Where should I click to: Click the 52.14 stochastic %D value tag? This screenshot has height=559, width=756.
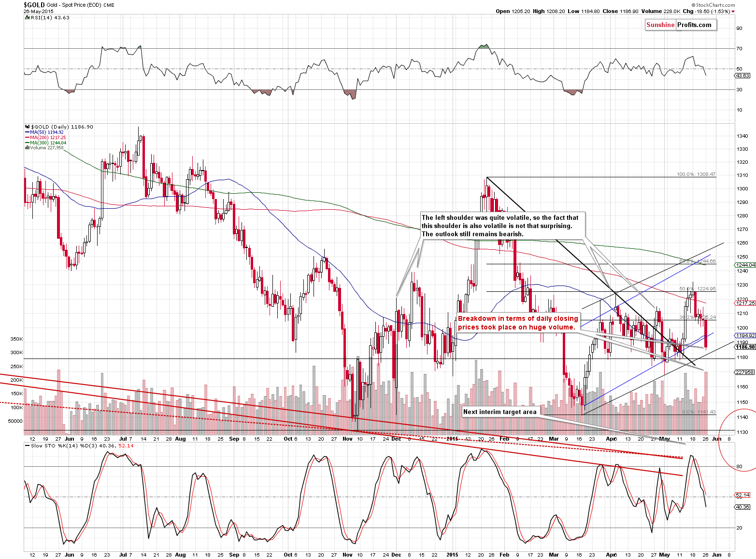742,495
